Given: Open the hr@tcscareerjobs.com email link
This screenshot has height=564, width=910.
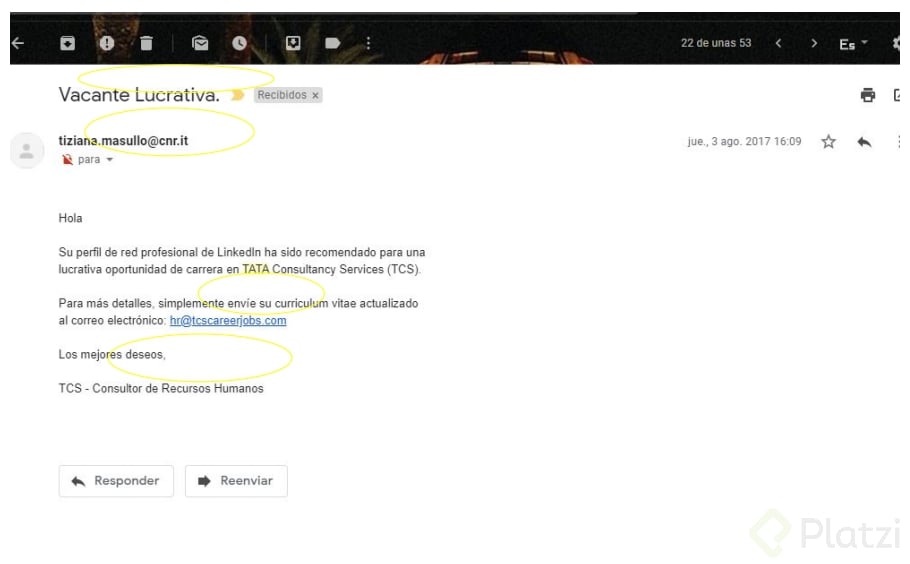Looking at the screenshot, I should (x=228, y=320).
